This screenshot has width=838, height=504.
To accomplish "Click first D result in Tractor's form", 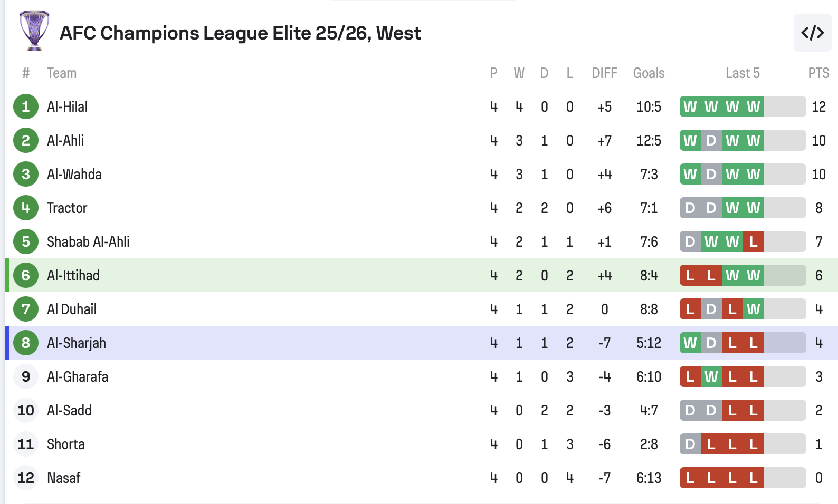I will (690, 208).
